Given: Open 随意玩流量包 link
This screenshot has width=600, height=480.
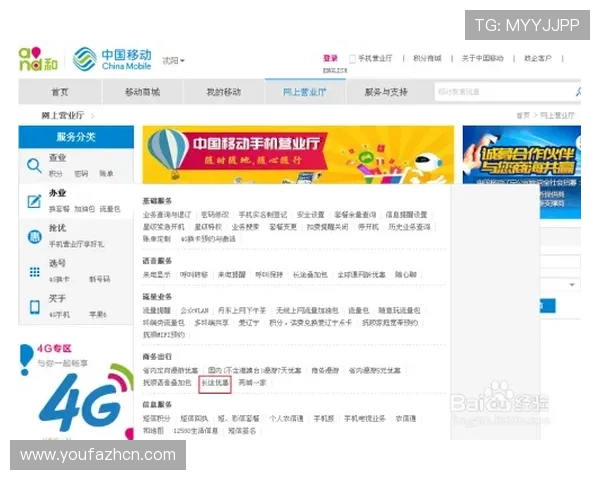Looking at the screenshot, I should [399, 310].
